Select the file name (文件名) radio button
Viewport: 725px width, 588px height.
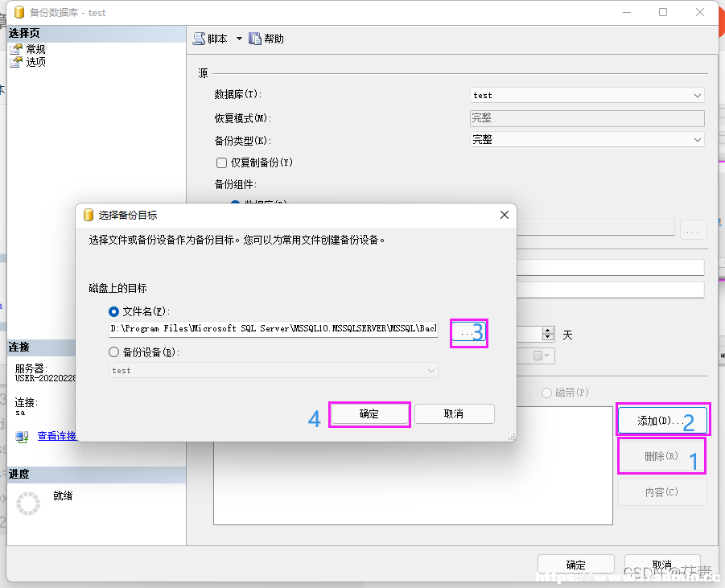point(113,311)
